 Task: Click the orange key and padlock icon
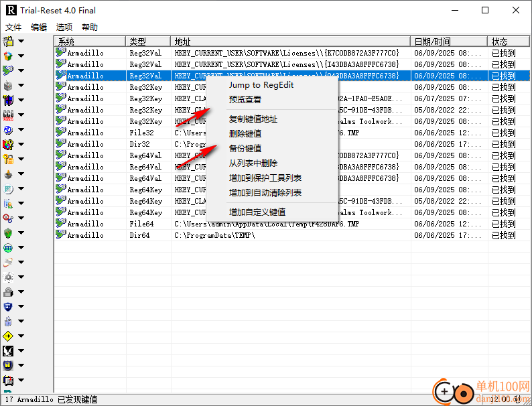click(8, 159)
